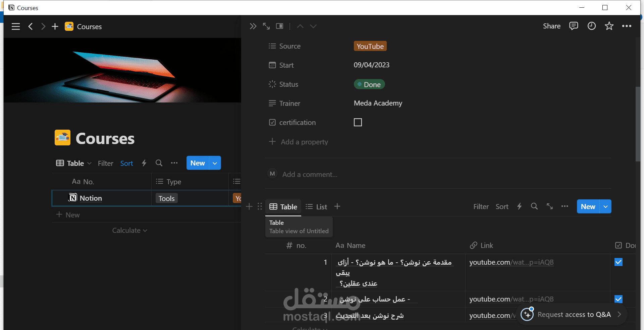Go back using the left arrow
Image resolution: width=644 pixels, height=330 pixels.
coord(31,26)
